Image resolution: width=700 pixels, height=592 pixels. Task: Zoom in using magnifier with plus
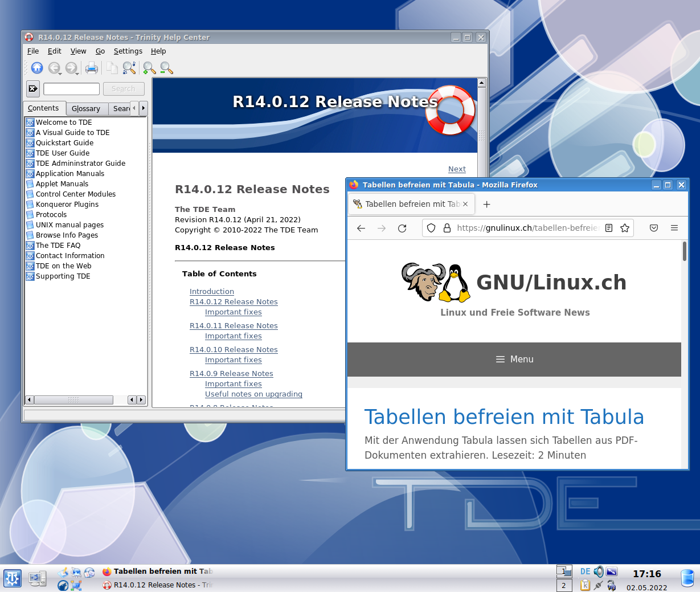149,68
